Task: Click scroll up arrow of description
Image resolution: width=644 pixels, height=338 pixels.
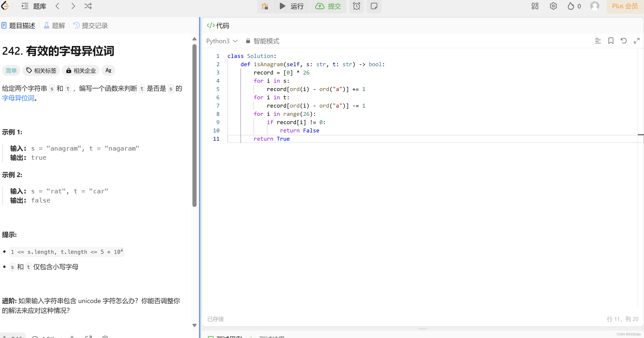Action: click(x=195, y=39)
